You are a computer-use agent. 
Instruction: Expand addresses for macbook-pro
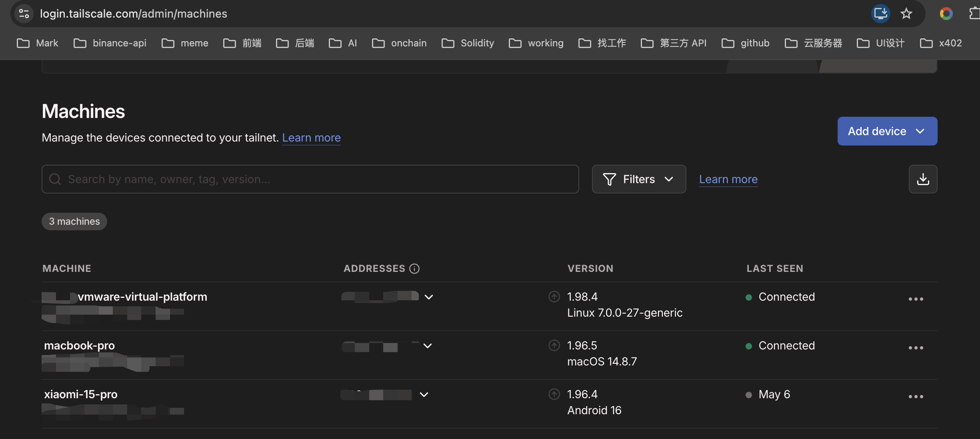pyautogui.click(x=428, y=346)
